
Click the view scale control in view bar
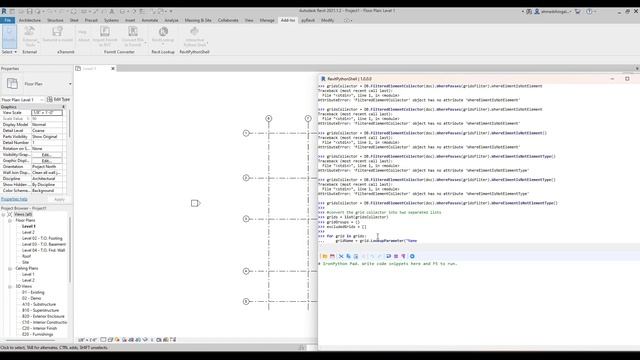[x=87, y=340]
